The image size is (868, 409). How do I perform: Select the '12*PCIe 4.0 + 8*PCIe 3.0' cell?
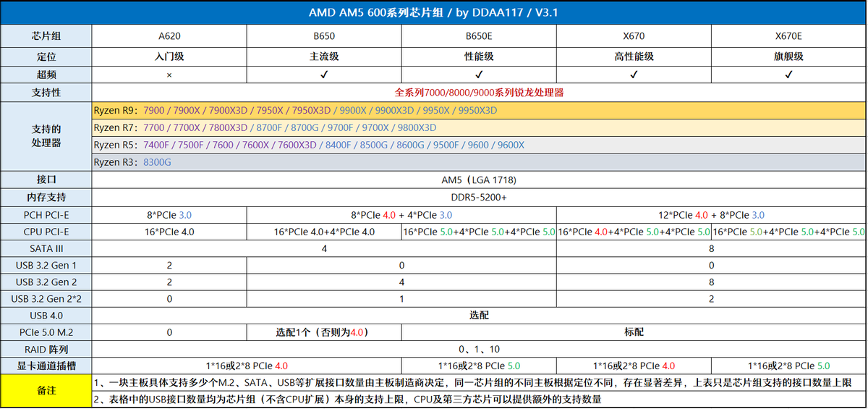click(711, 214)
